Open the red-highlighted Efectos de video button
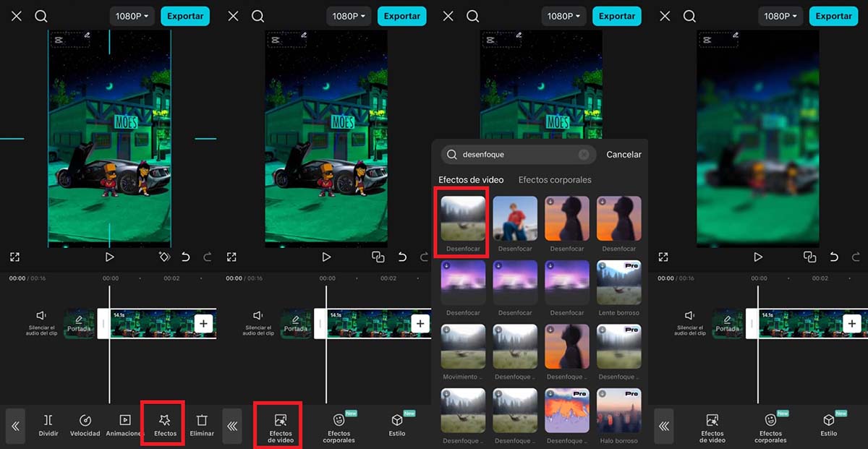The width and height of the screenshot is (868, 449). click(281, 428)
